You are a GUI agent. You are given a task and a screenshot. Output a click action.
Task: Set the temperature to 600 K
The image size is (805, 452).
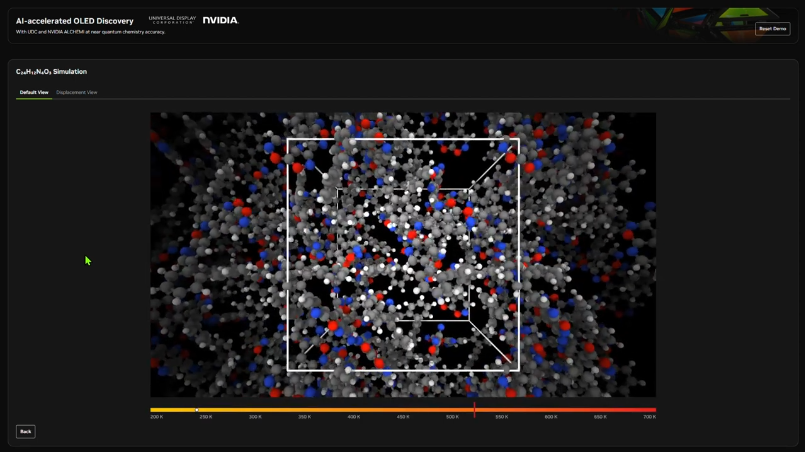[x=551, y=417]
